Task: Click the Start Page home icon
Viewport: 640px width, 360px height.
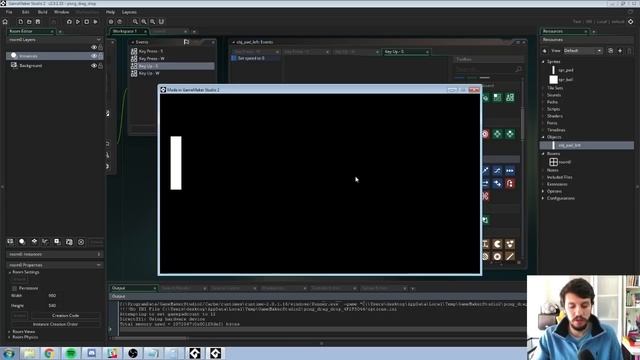Action: tap(5, 22)
